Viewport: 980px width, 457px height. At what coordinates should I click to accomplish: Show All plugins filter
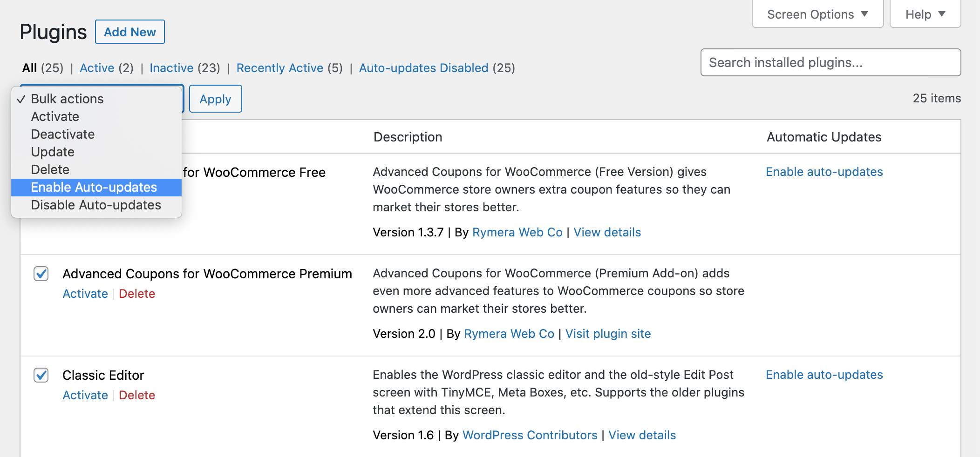(29, 68)
